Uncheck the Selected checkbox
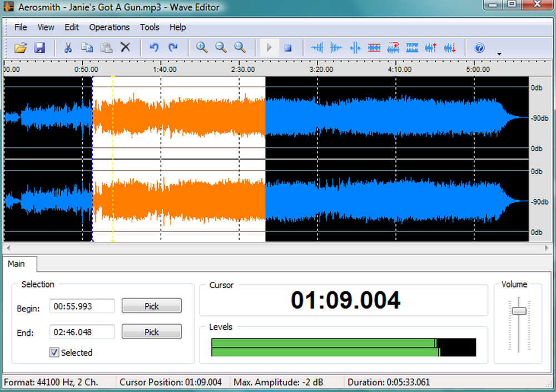This screenshot has height=392, width=556. coord(54,353)
